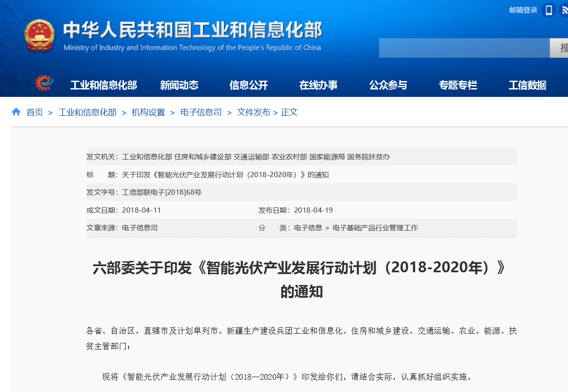Open 邮箱登录 mailbox login link
The image size is (568, 392).
pos(523,10)
